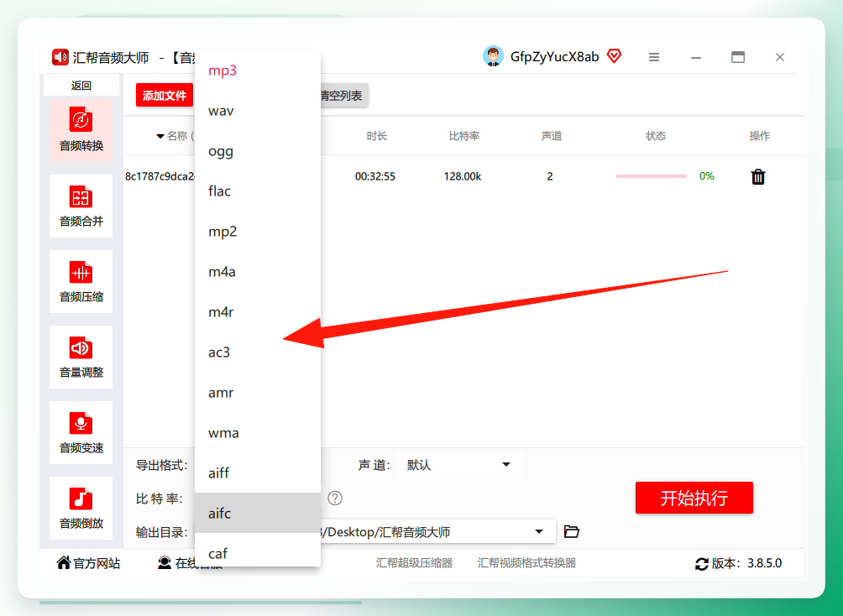Click the 状态 column header
The image size is (843, 616).
coord(656,136)
